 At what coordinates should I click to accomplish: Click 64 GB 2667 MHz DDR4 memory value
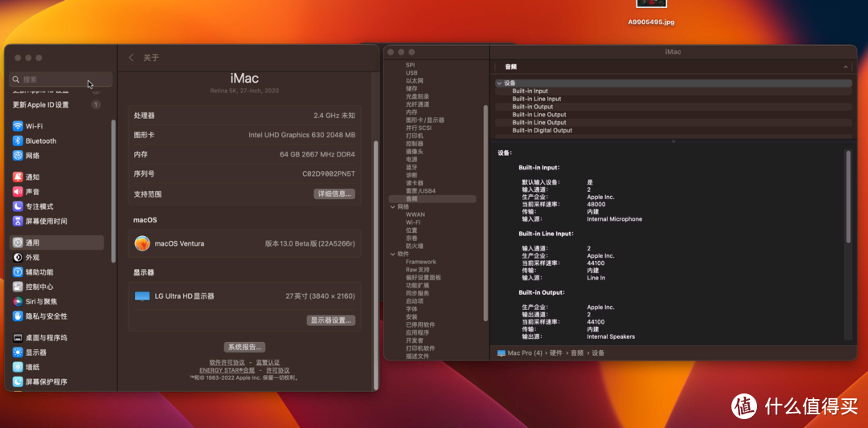pyautogui.click(x=317, y=154)
